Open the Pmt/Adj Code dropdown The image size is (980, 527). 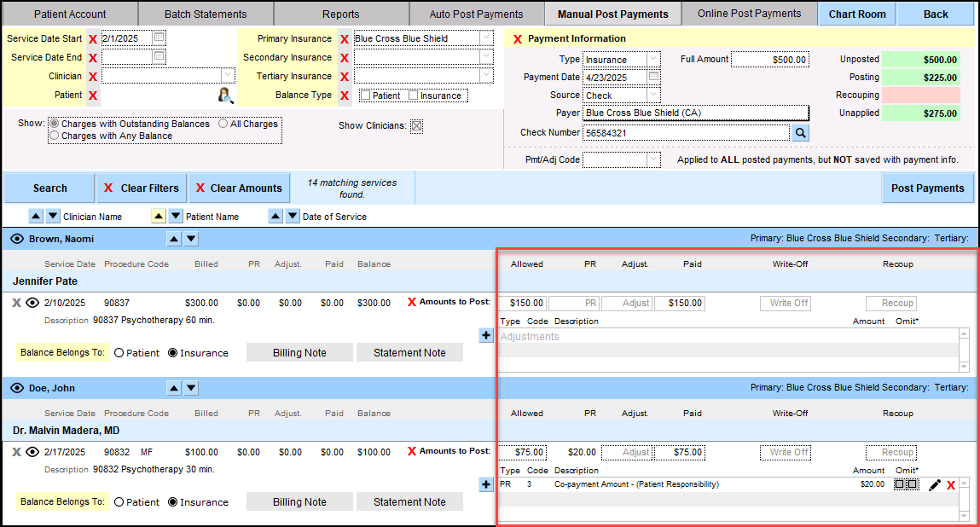tap(653, 159)
